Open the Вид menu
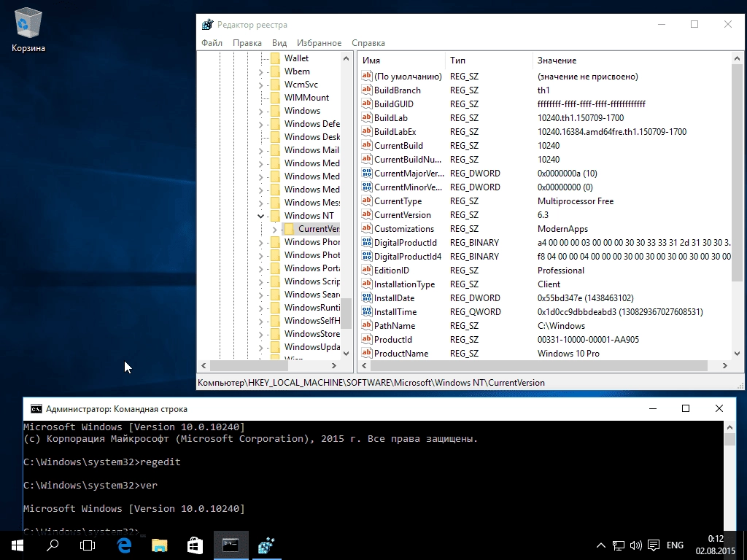 click(x=279, y=43)
